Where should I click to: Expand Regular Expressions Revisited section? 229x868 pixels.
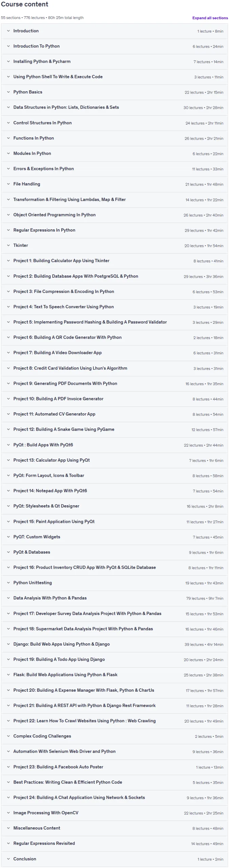click(x=114, y=843)
